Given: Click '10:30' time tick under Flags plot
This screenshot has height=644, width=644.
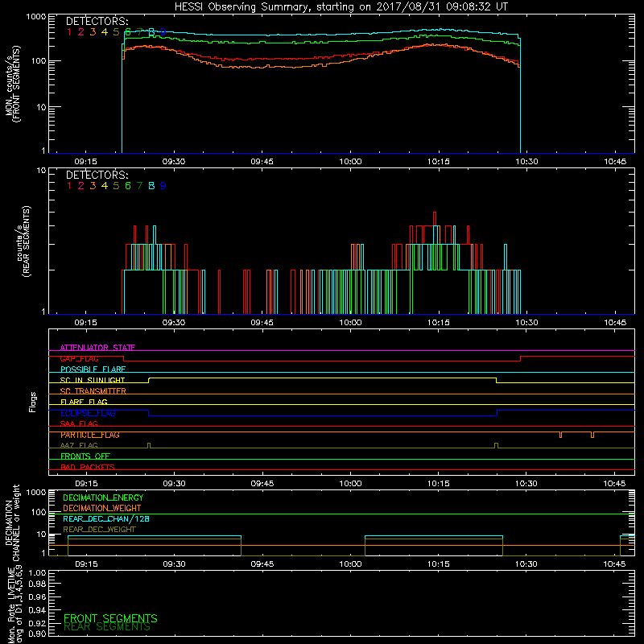Looking at the screenshot, I should pos(526,484).
